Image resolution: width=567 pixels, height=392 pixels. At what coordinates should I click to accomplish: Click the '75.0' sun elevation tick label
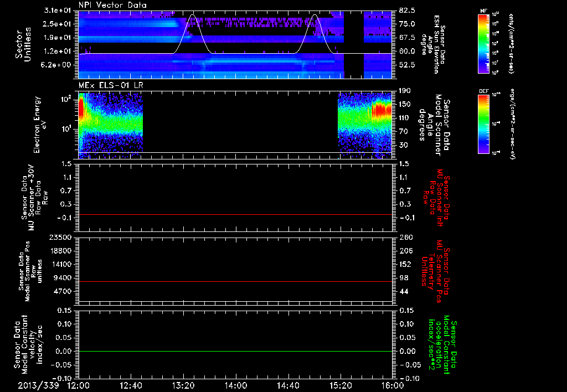tap(408, 24)
